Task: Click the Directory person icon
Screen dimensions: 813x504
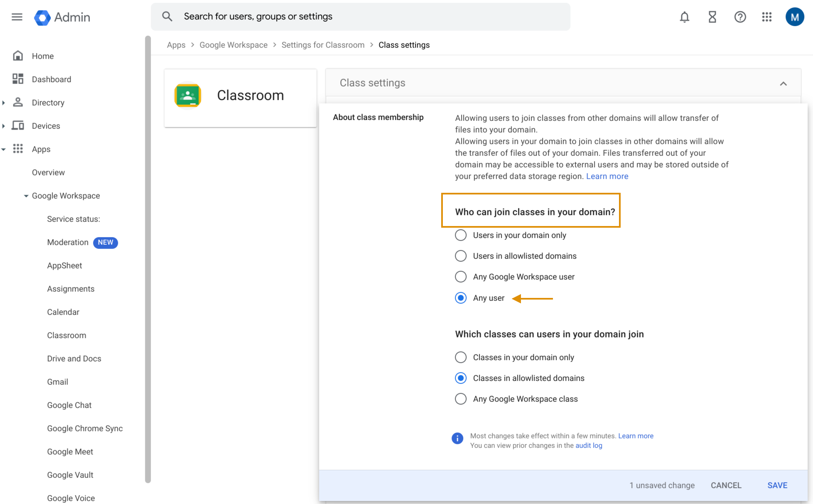Action: coord(18,102)
